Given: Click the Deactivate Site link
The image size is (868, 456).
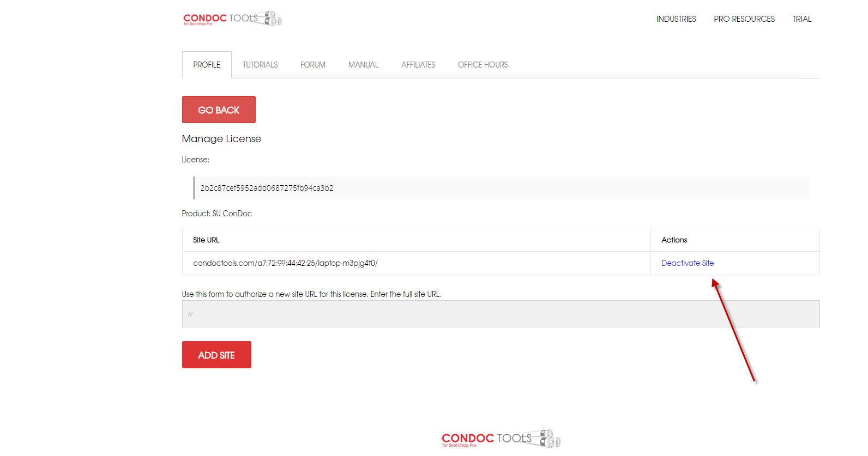Looking at the screenshot, I should 687,263.
